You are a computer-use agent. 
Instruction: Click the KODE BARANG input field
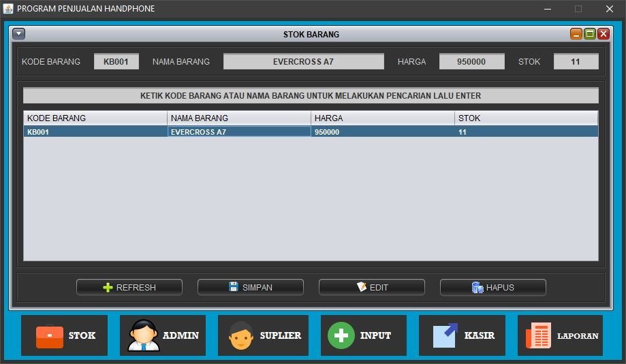point(116,61)
